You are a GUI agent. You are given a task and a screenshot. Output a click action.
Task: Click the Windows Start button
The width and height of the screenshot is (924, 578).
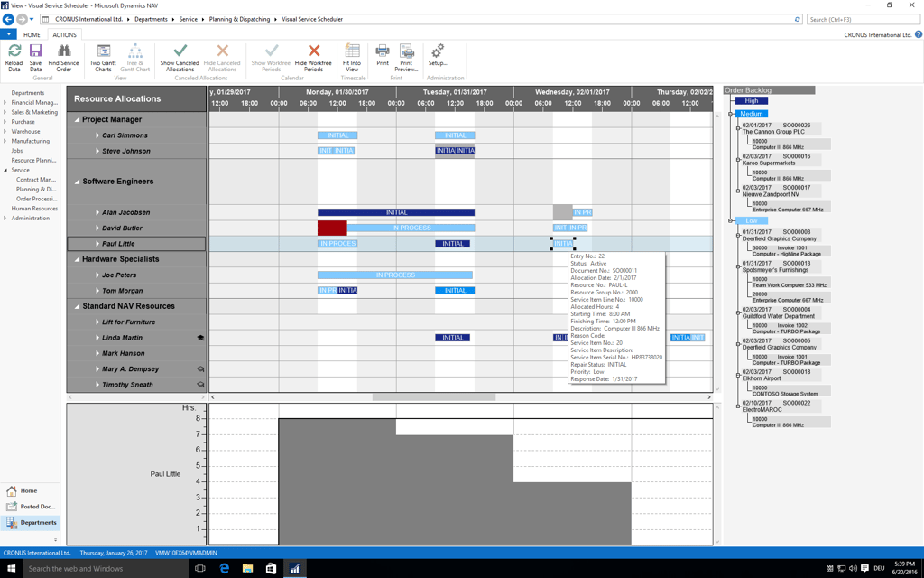(x=11, y=569)
